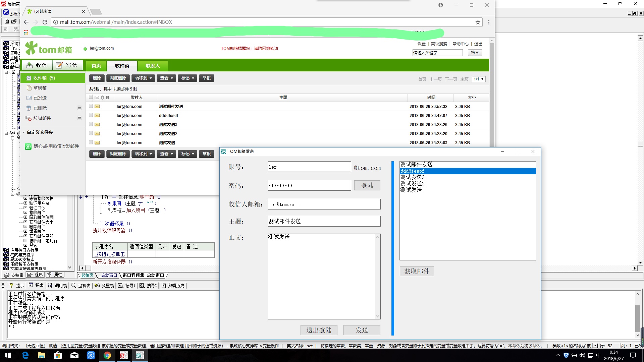This screenshot has width=644, height=362.
Task: Empty 垃圾邮件 folder via trash icon
Action: [x=79, y=118]
